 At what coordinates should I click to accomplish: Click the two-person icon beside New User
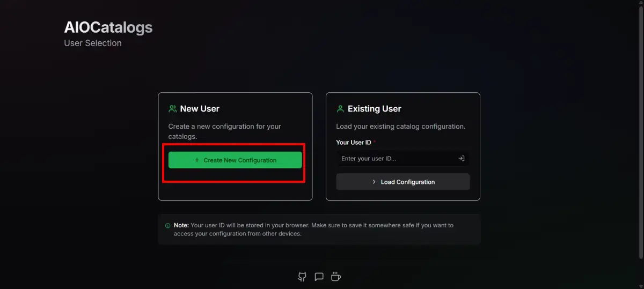coord(172,109)
